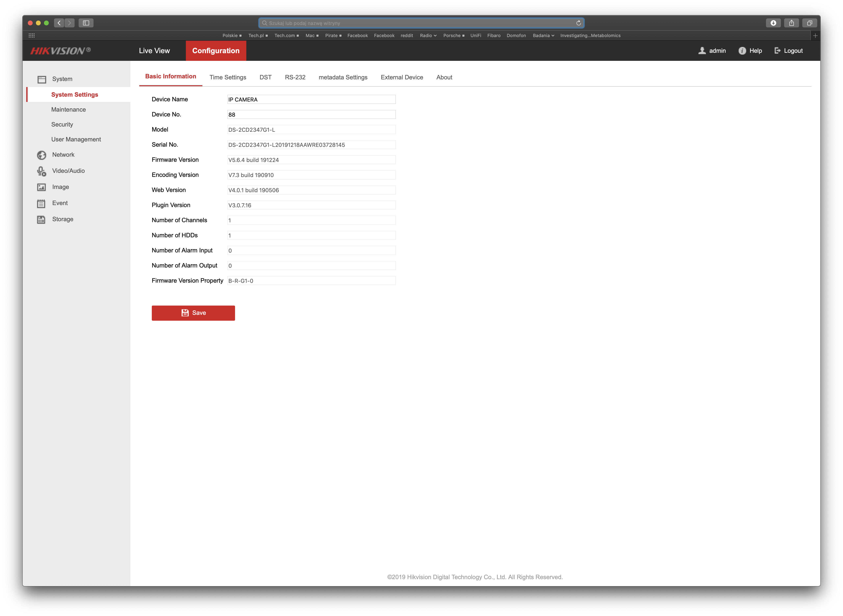
Task: Select Maintenance in the sidebar
Action: (x=68, y=110)
